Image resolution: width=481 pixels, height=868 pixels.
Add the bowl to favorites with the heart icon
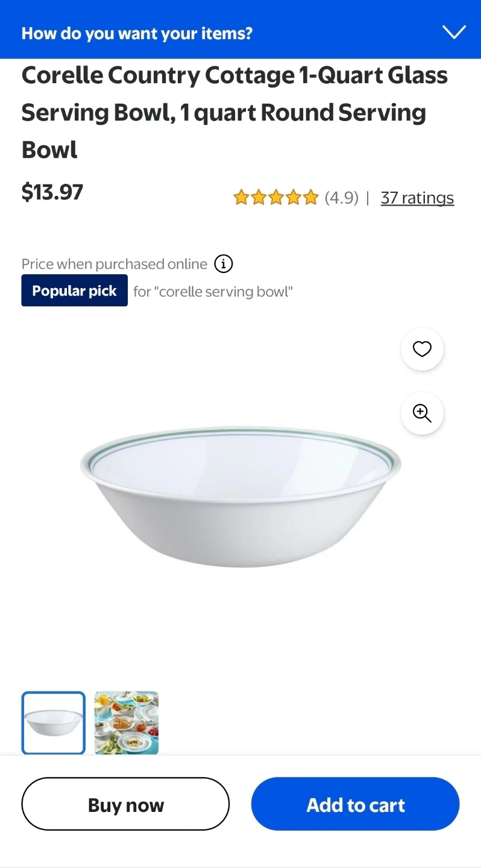point(422,349)
